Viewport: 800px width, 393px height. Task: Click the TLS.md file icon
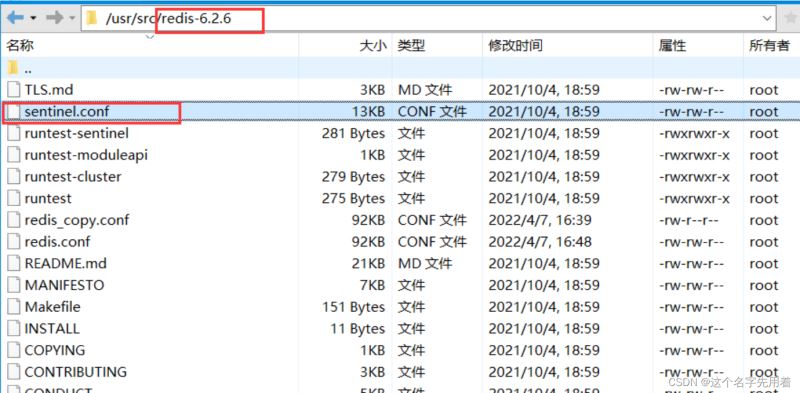14,90
